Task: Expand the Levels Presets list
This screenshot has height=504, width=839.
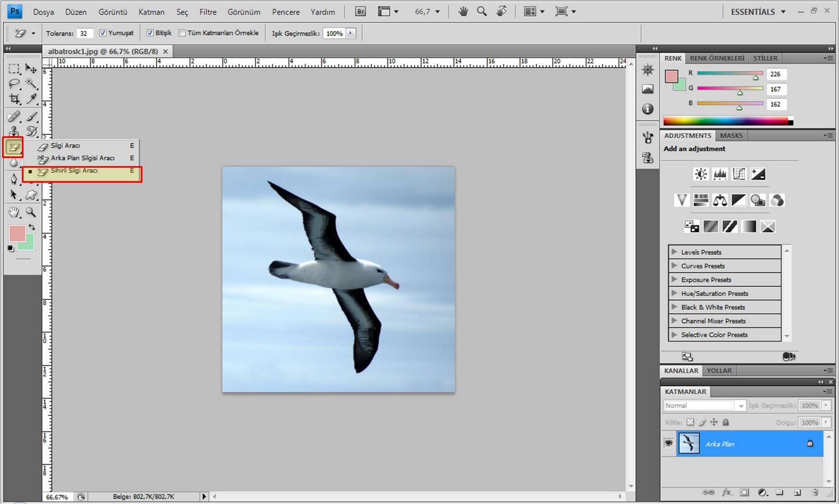Action: coord(674,252)
